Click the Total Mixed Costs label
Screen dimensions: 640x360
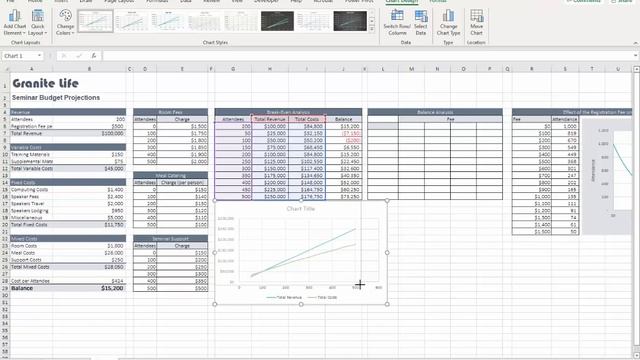[x=30, y=267]
